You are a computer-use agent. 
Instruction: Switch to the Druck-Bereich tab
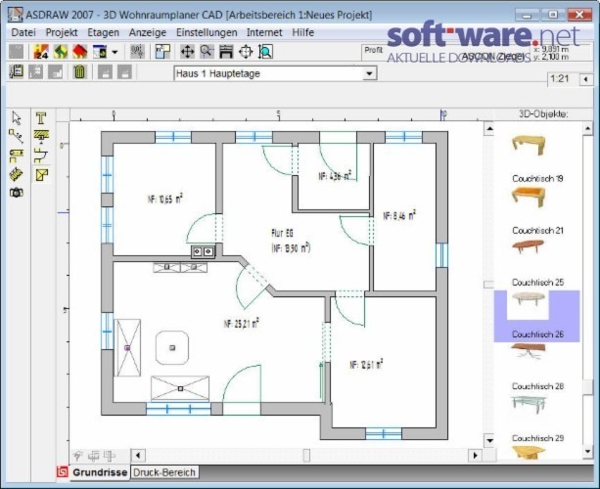165,472
